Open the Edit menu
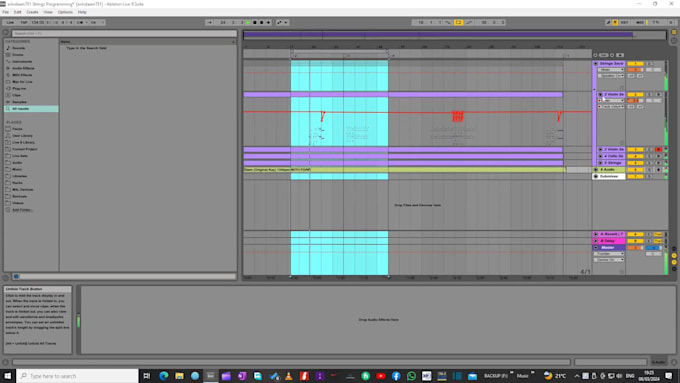This screenshot has height=383, width=680. pos(17,12)
